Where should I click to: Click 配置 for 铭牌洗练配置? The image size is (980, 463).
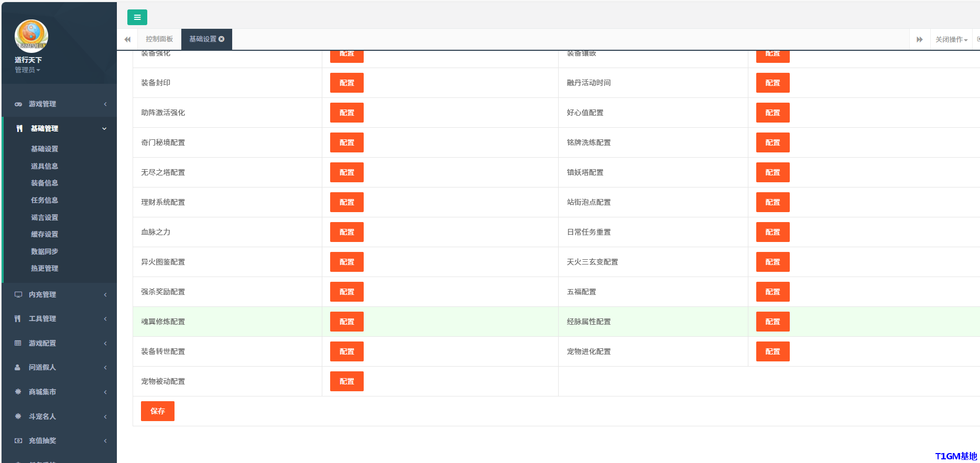coord(773,142)
